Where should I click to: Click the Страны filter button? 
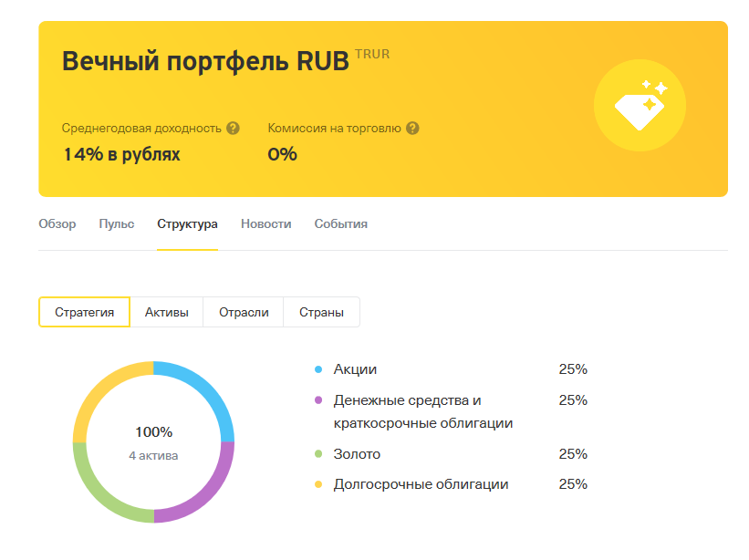321,311
